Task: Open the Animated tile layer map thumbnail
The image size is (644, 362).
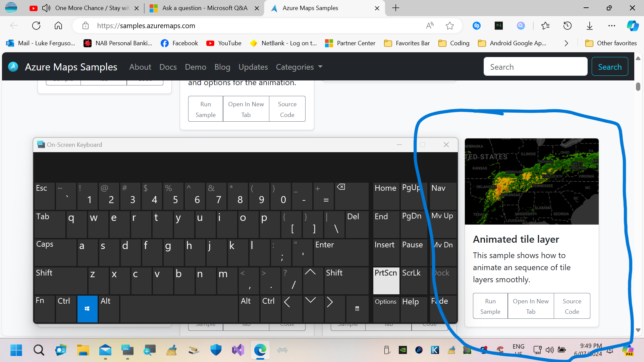Action: click(532, 181)
